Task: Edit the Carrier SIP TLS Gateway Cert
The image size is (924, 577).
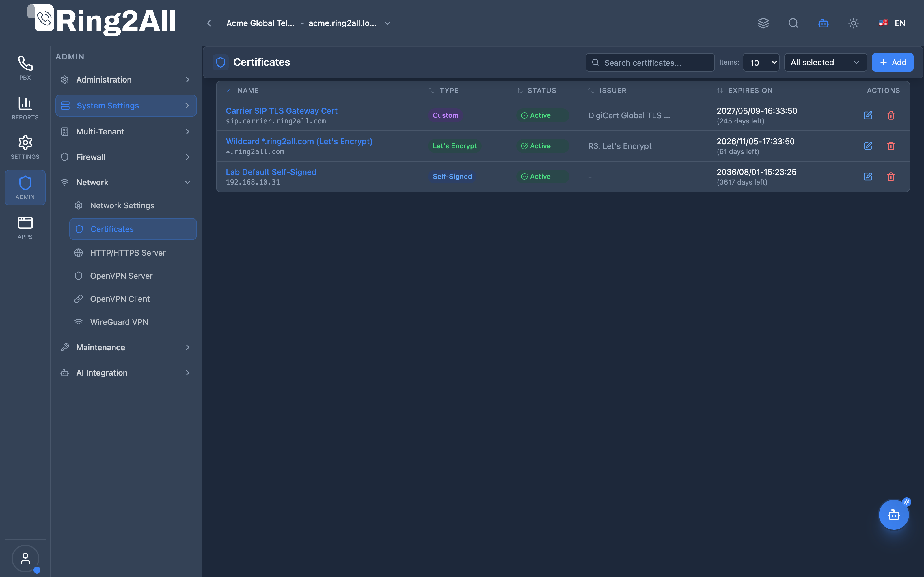Action: (x=868, y=115)
